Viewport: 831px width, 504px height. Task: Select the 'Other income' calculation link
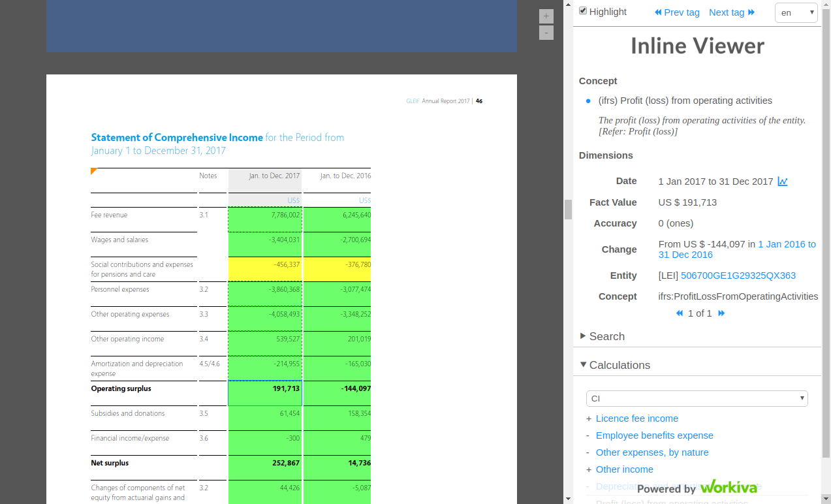coord(625,469)
